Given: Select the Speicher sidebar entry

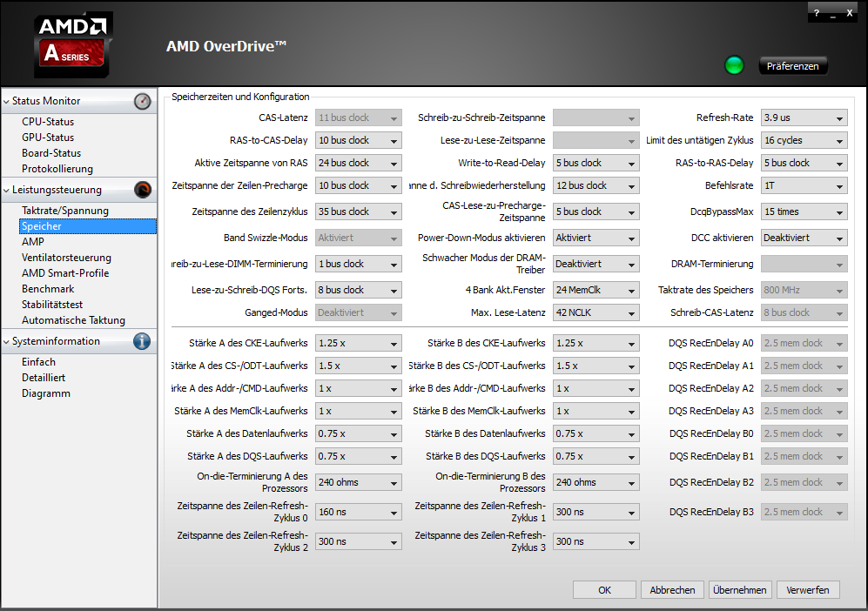Looking at the screenshot, I should [88, 225].
